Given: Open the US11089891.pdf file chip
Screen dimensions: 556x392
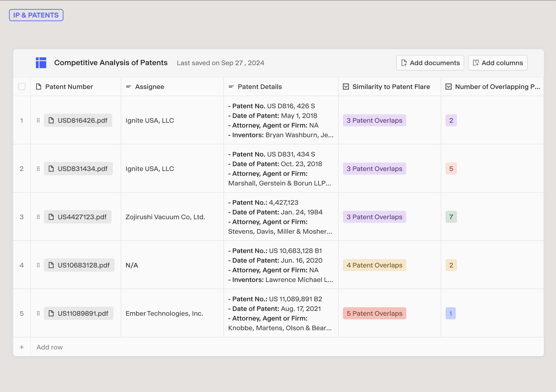Looking at the screenshot, I should click(78, 313).
